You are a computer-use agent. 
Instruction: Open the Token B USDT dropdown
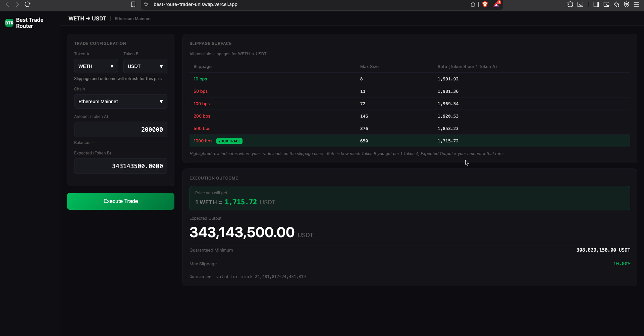145,66
